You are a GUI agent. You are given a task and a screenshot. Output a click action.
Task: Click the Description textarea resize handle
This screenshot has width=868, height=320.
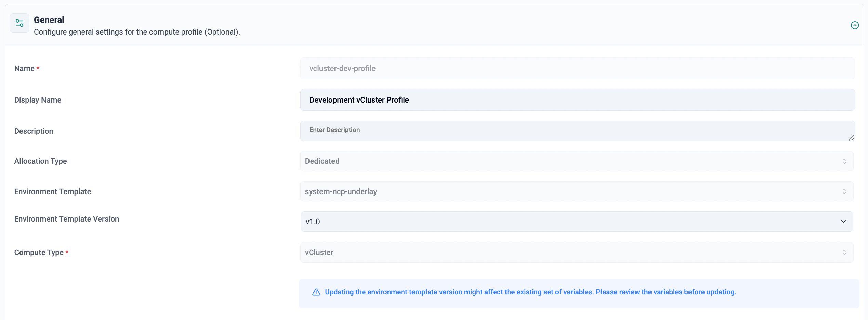pyautogui.click(x=851, y=138)
